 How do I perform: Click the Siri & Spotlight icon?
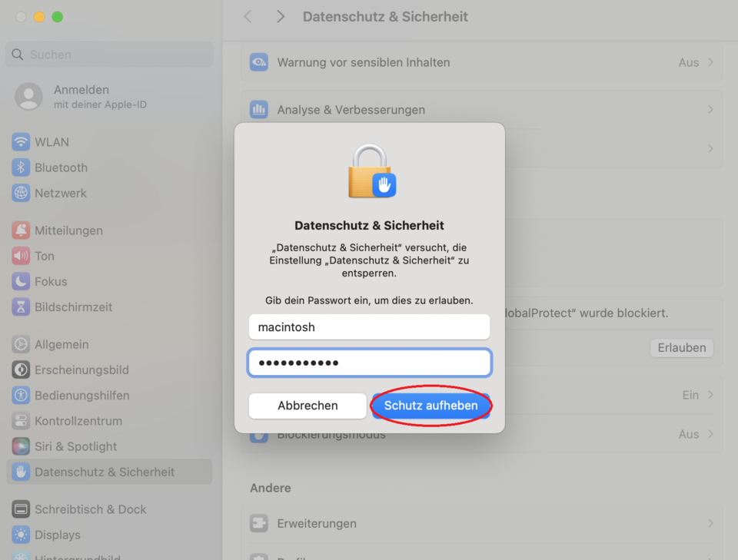[x=21, y=446]
